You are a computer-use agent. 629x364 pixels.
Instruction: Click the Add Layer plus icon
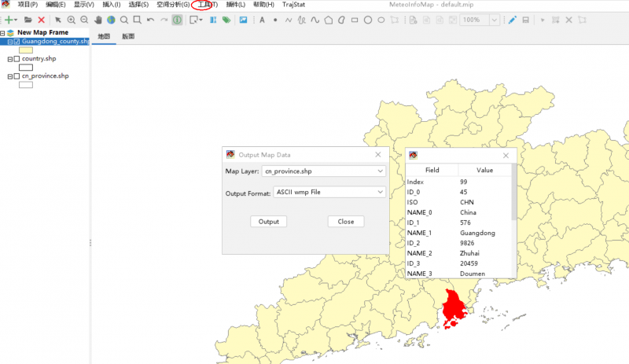[9, 20]
